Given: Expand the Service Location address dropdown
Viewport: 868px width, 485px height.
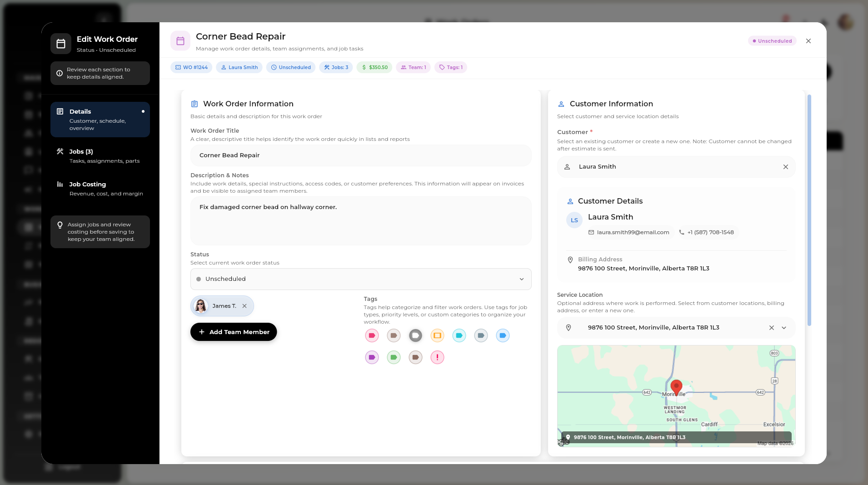Looking at the screenshot, I should 784,327.
